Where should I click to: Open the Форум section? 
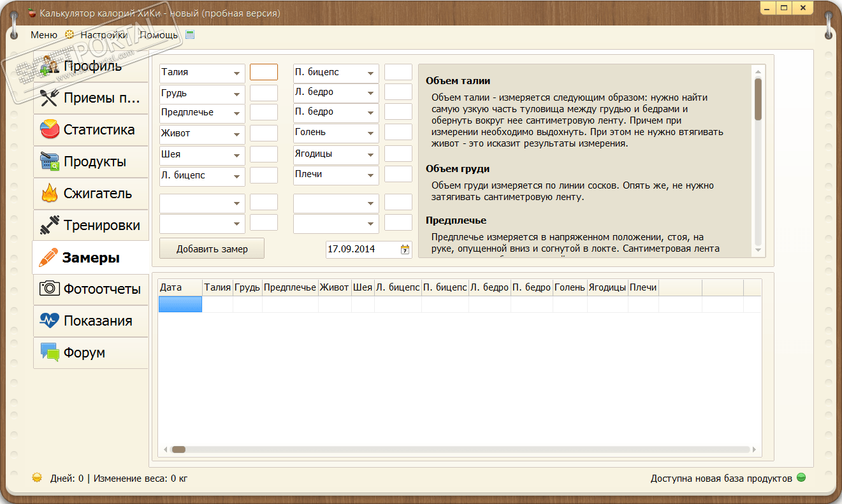91,353
